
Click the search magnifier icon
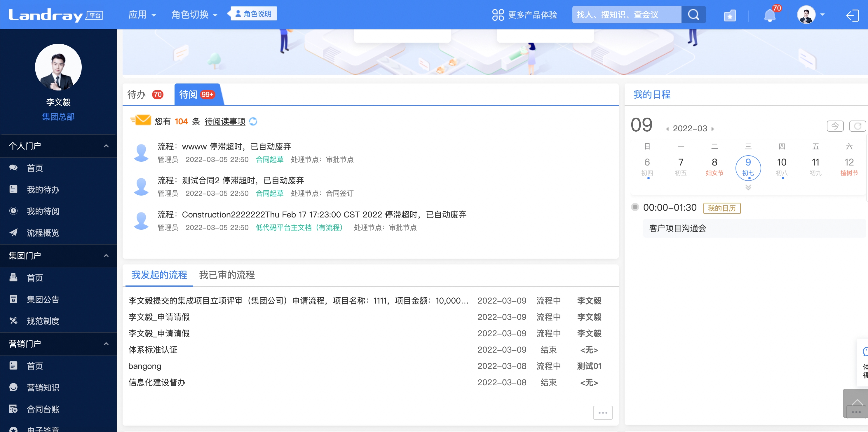click(x=693, y=15)
